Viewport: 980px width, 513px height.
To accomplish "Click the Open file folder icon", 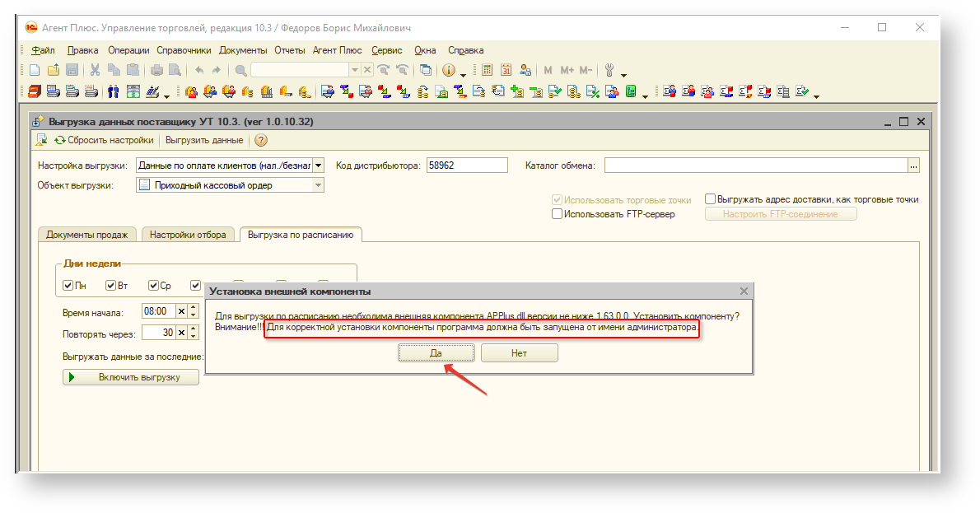I will (54, 70).
